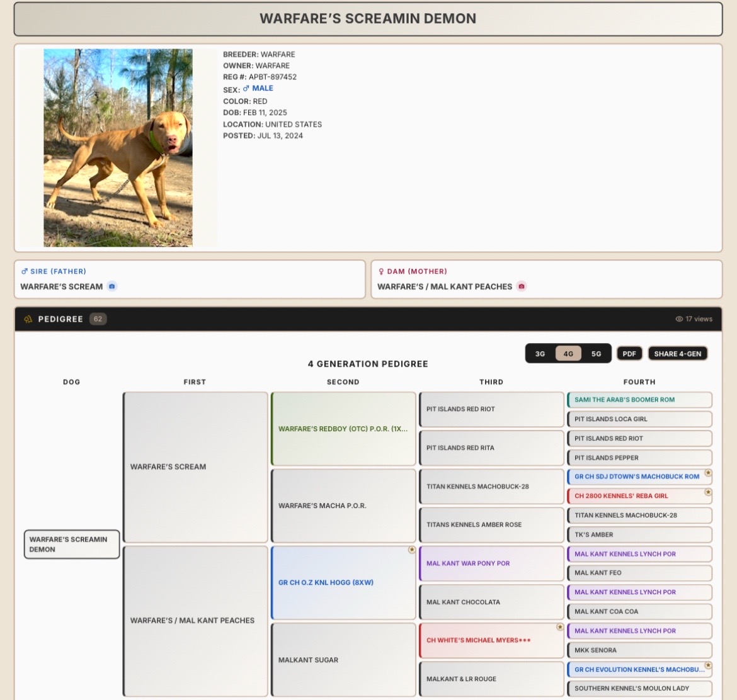Click the 17 views counter text
The height and width of the screenshot is (700, 737).
tap(699, 319)
